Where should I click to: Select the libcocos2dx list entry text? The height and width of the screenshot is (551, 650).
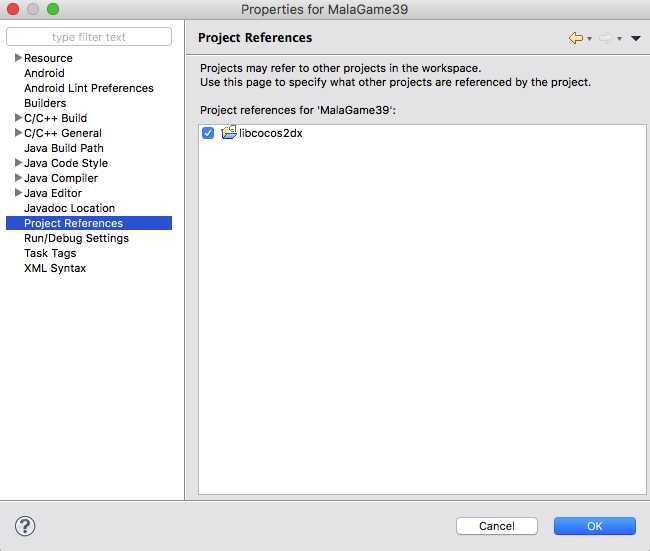[271, 133]
